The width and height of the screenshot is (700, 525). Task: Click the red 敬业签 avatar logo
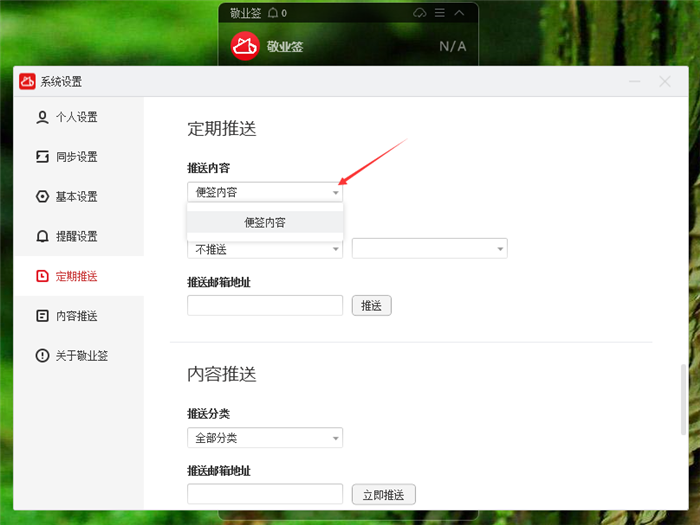click(245, 46)
